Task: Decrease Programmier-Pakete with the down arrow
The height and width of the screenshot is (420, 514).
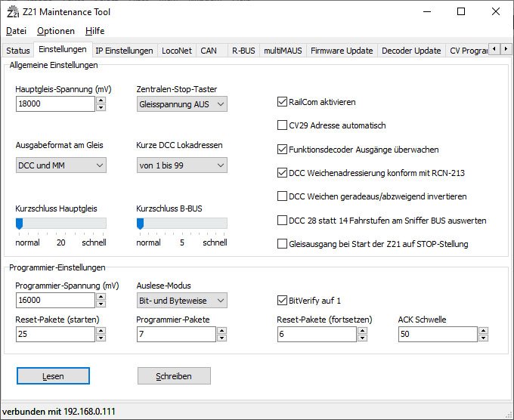Action: coord(222,338)
